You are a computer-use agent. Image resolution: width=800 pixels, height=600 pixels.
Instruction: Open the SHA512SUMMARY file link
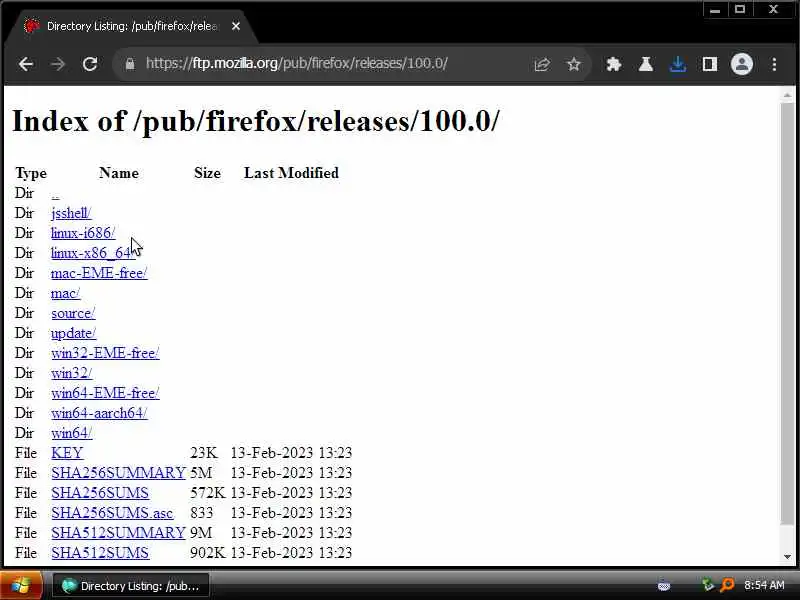[x=118, y=533]
